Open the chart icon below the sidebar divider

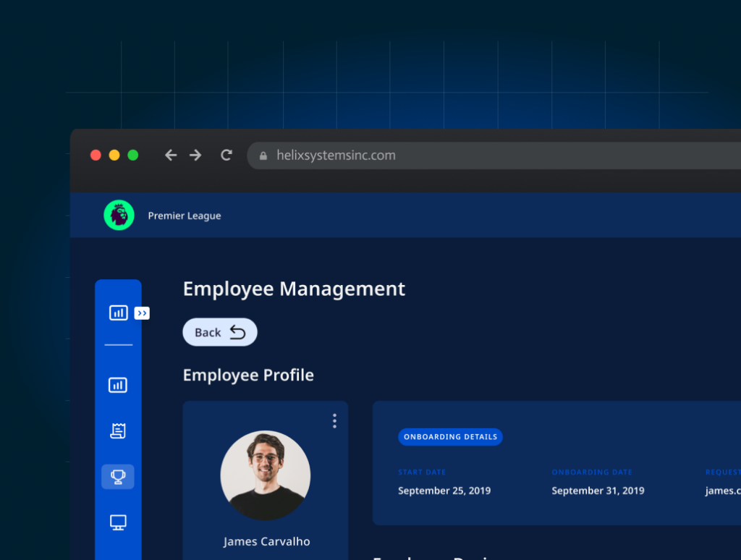[x=118, y=385]
